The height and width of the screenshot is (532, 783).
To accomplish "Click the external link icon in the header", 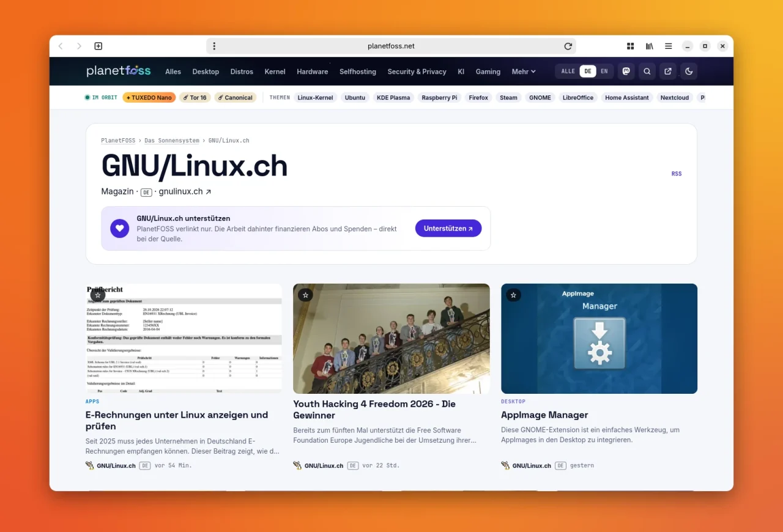I will [668, 72].
